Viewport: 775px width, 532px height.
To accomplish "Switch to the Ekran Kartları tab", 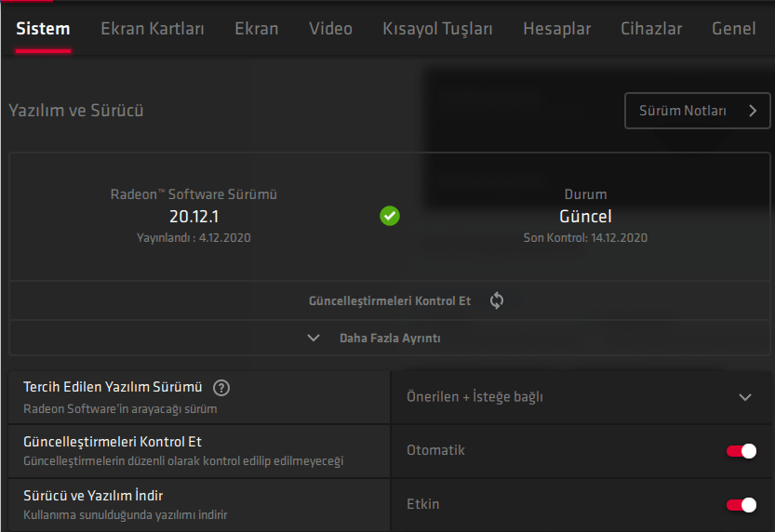I will coord(153,29).
